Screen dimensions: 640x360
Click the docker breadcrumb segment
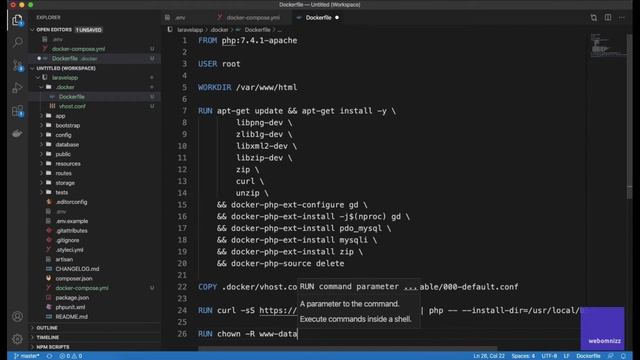pyautogui.click(x=219, y=30)
